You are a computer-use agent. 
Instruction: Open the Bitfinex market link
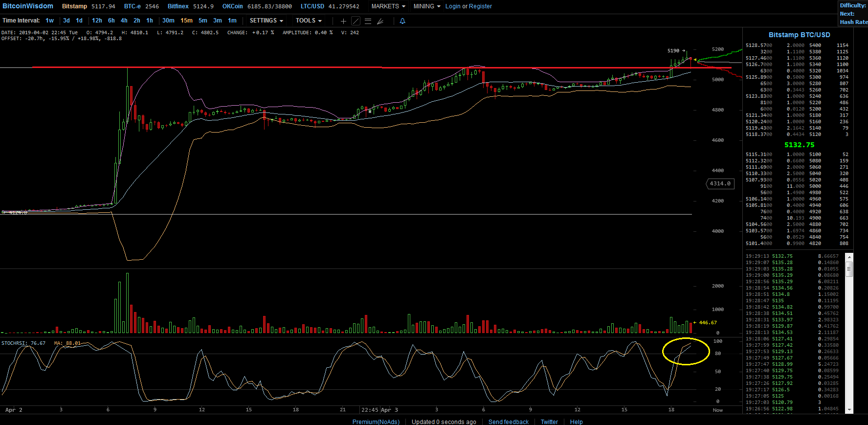(178, 6)
